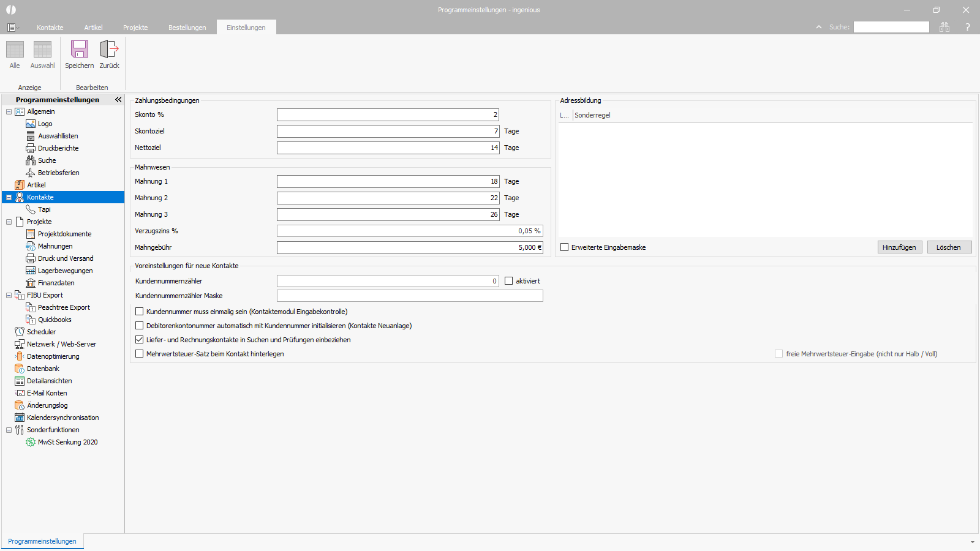Image resolution: width=980 pixels, height=551 pixels.
Task: Click the Kundennummernzähler Maske field
Action: pyautogui.click(x=410, y=296)
